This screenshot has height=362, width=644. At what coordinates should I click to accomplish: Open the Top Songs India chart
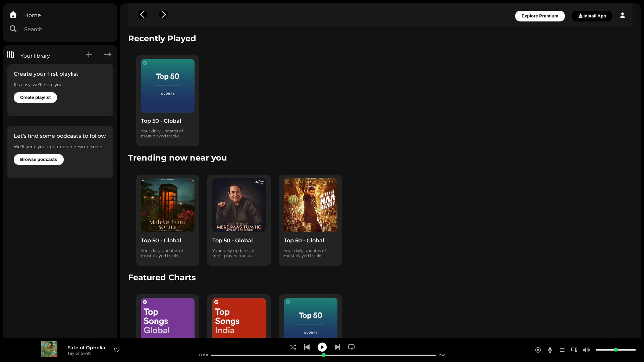tap(239, 316)
